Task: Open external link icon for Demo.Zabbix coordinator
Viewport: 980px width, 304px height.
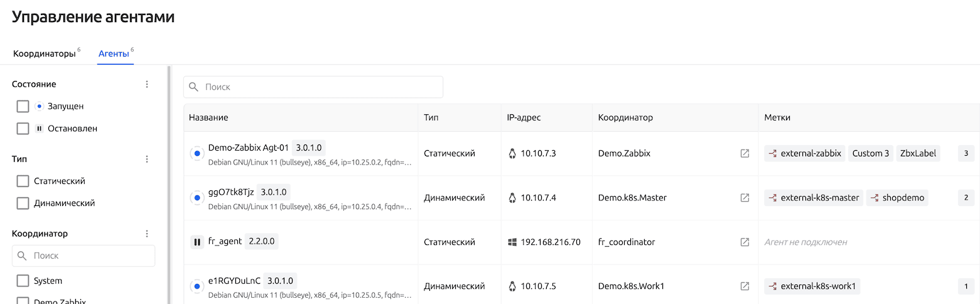Action: (745, 153)
